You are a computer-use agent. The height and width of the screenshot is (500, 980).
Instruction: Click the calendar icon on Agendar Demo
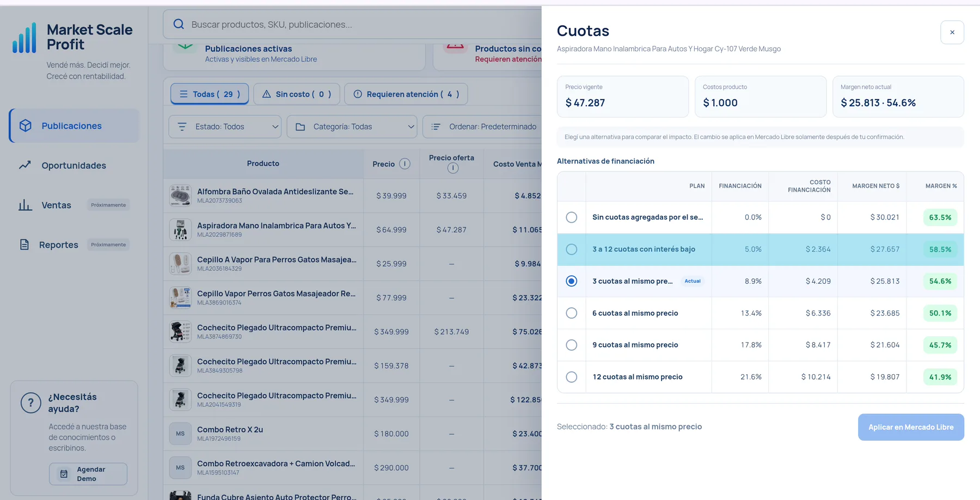tap(64, 474)
